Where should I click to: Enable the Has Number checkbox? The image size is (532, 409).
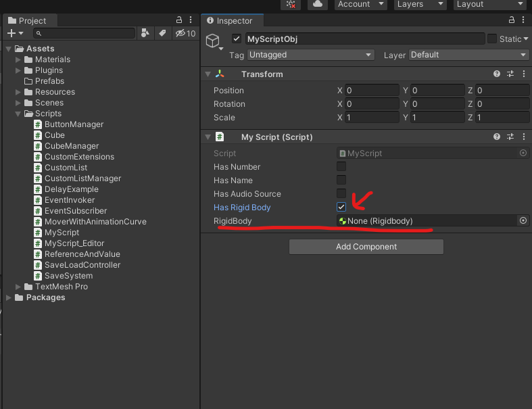(x=341, y=166)
